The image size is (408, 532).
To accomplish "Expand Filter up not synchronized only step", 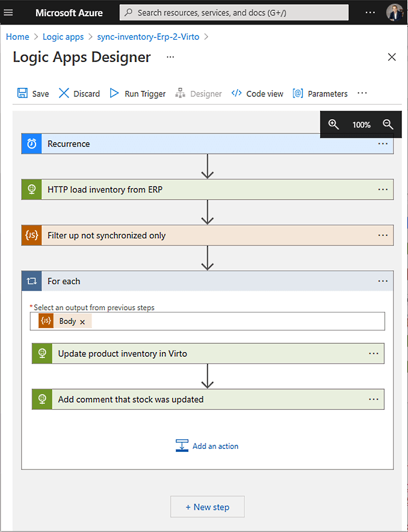I will (207, 235).
